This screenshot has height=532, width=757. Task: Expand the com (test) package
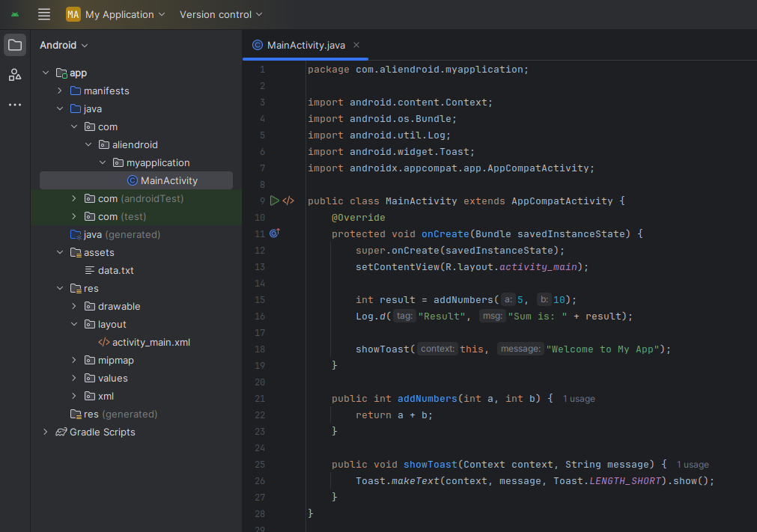(74, 216)
